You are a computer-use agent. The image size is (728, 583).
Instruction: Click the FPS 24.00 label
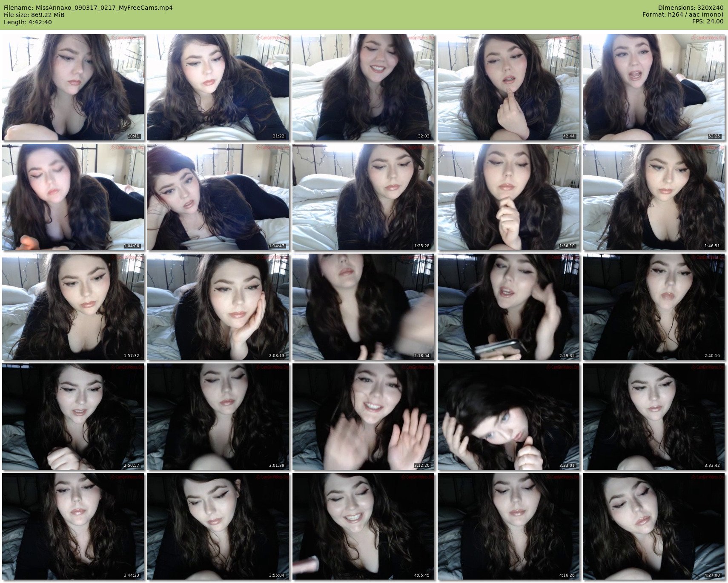point(708,21)
